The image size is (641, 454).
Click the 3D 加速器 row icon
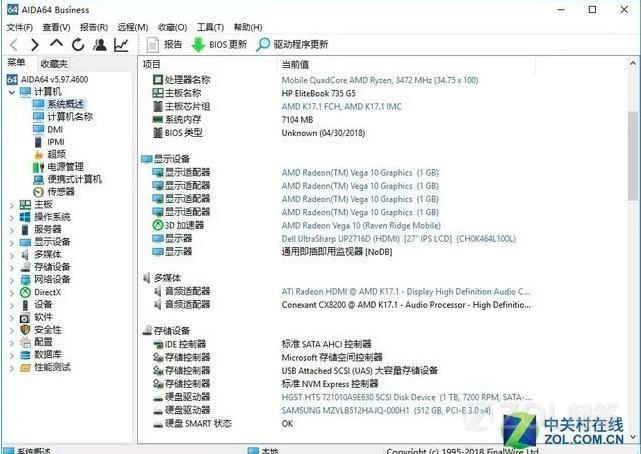tap(158, 225)
